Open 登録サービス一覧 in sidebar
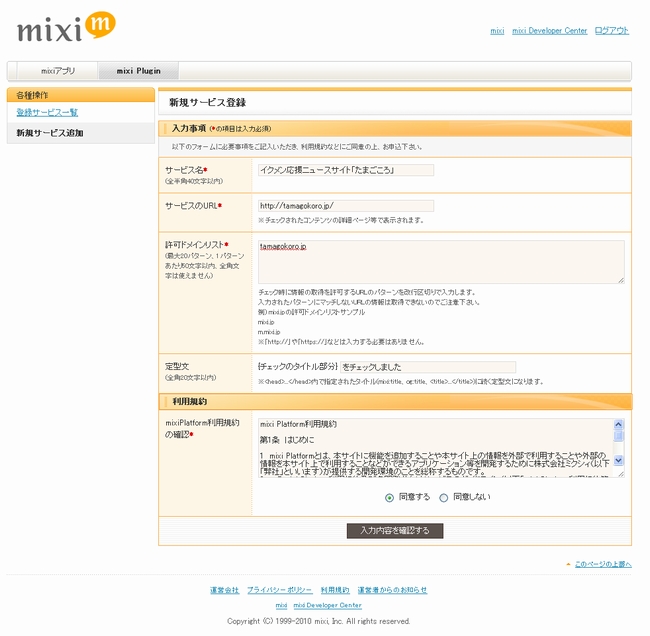The width and height of the screenshot is (650, 636). pos(47,112)
